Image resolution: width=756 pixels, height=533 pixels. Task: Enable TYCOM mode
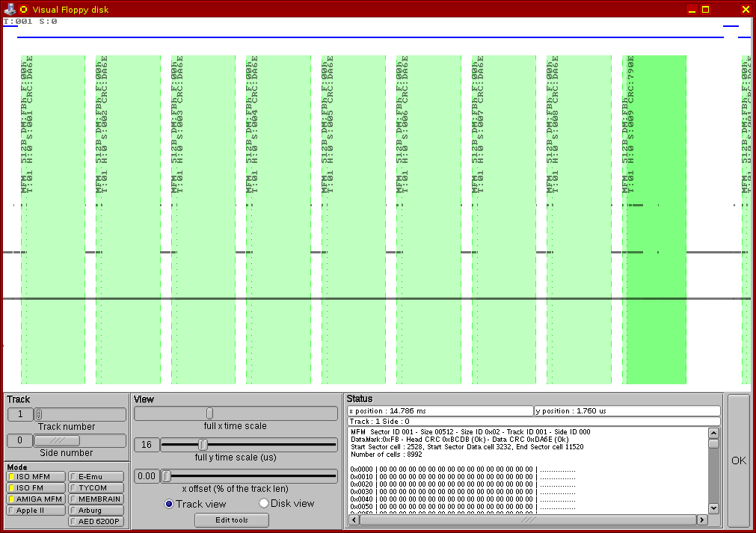click(x=96, y=487)
